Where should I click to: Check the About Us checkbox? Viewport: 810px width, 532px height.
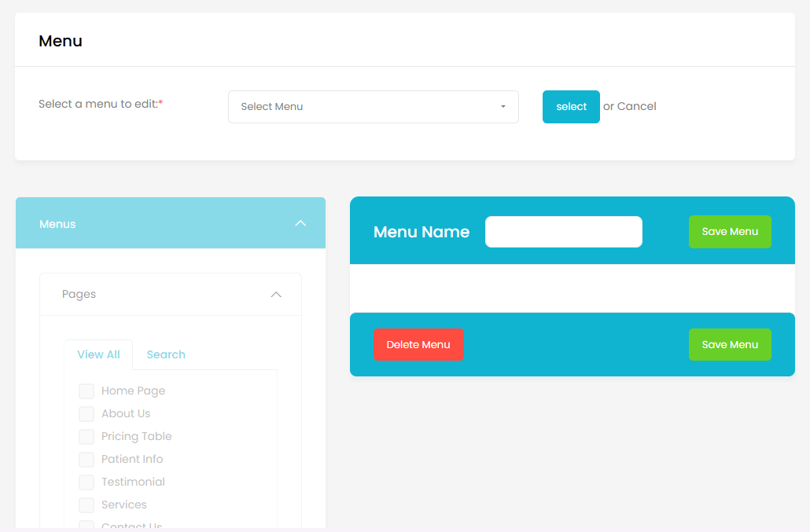pos(87,414)
